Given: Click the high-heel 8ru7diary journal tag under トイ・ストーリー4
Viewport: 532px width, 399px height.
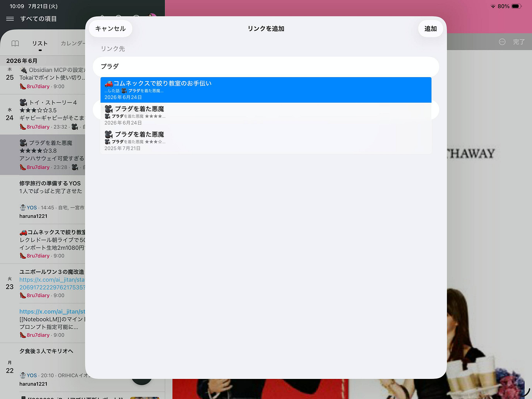Looking at the screenshot, I should (x=35, y=127).
